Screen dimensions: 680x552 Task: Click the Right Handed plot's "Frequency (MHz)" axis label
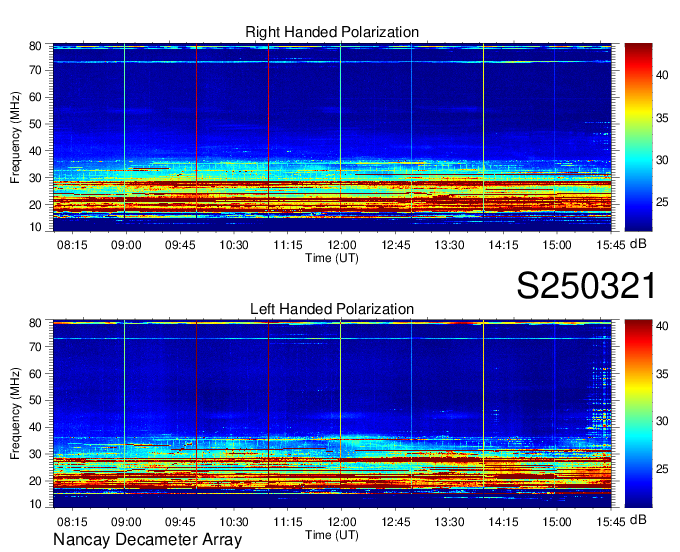(x=15, y=137)
